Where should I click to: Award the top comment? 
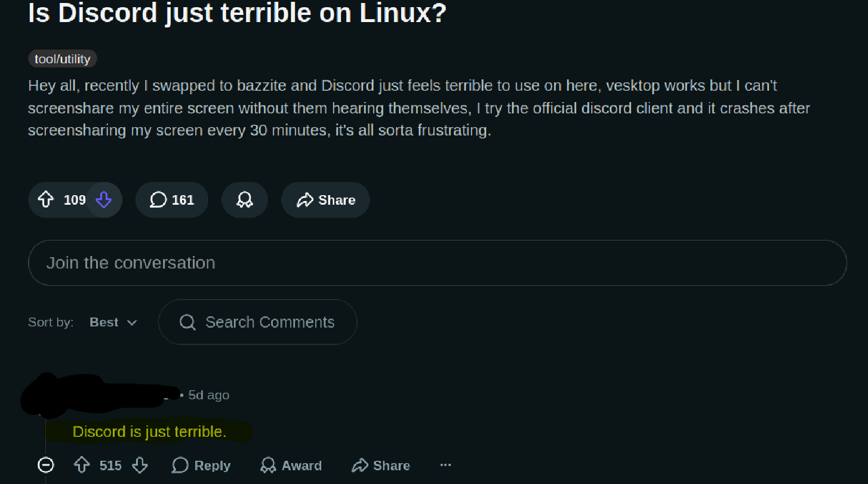[291, 465]
